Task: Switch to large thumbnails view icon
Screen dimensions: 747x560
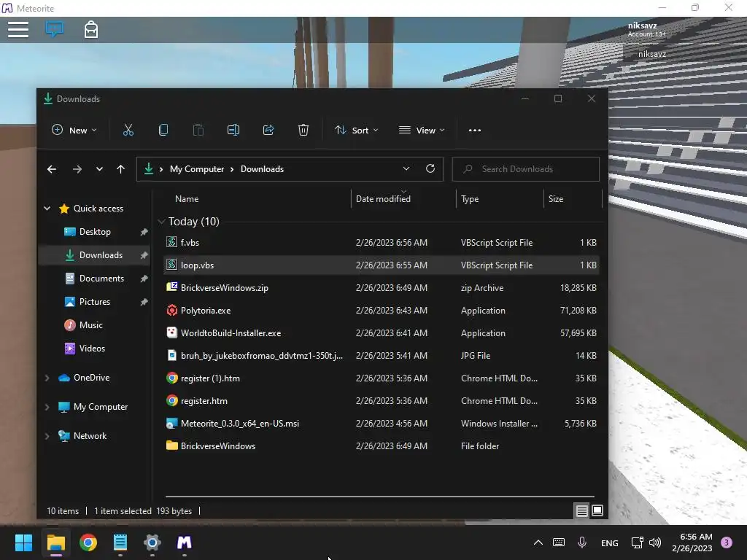Action: click(x=597, y=511)
